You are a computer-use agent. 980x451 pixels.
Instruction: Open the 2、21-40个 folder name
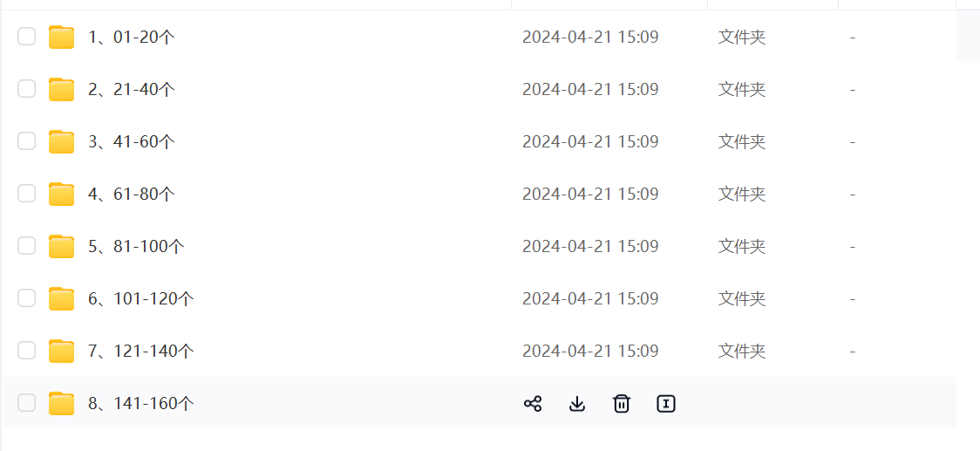point(132,89)
